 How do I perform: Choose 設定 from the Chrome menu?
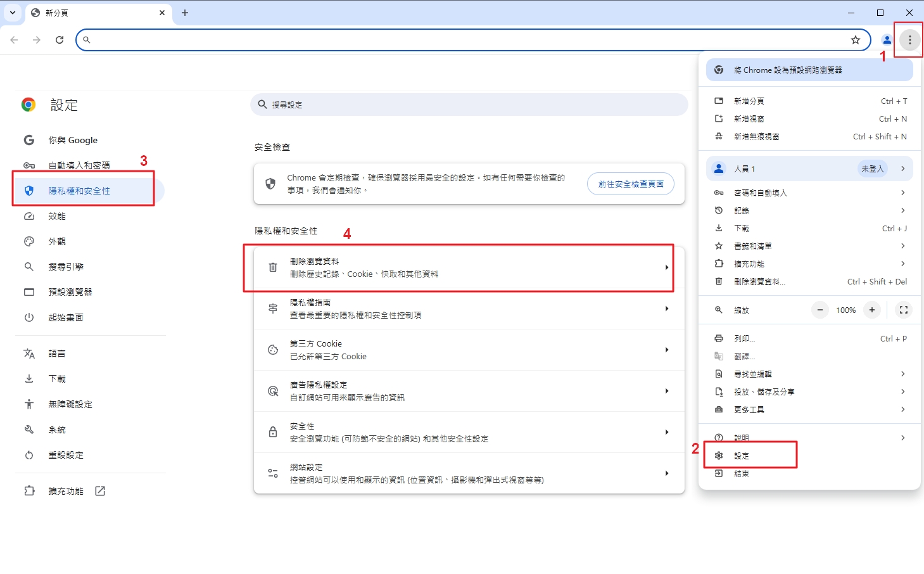tap(742, 456)
